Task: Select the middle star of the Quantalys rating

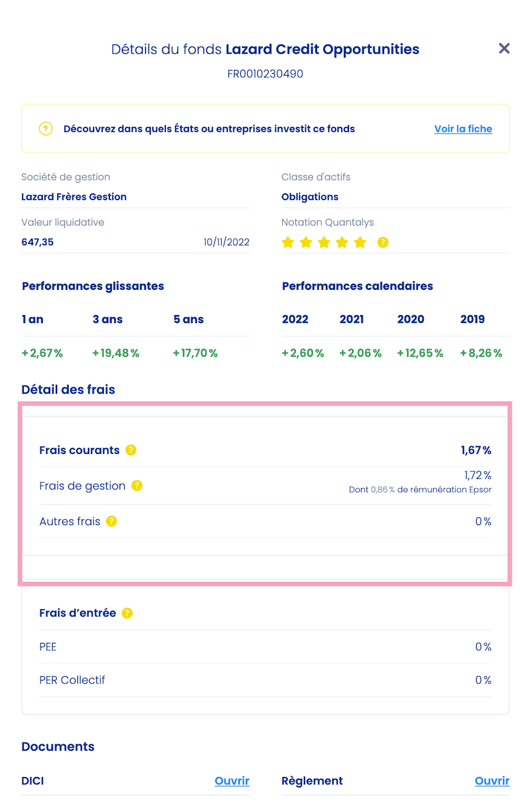Action: point(324,242)
